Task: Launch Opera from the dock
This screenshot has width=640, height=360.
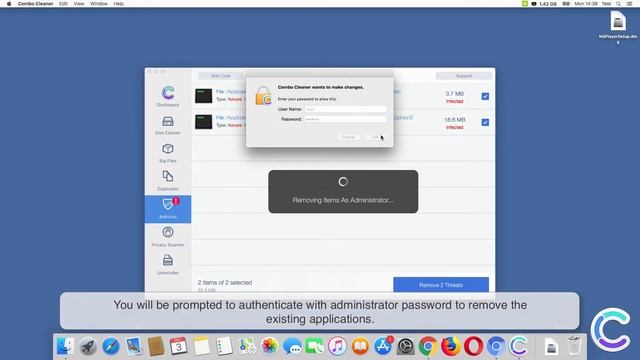Action: 473,346
